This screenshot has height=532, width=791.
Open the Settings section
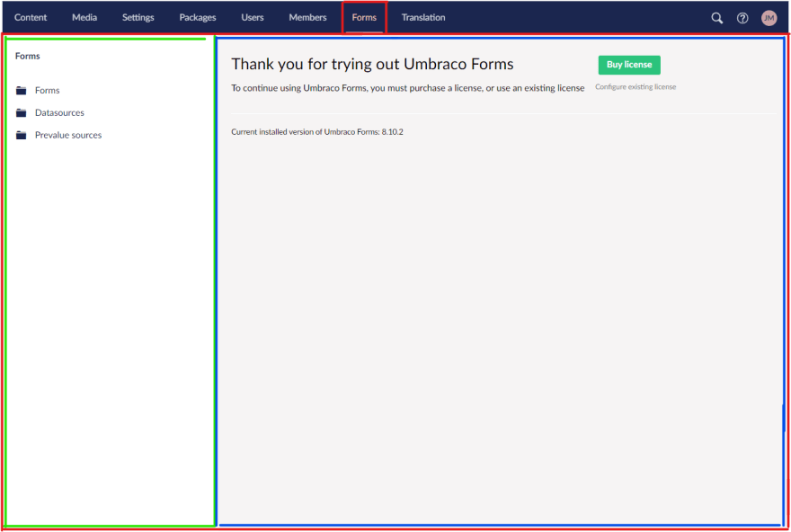pyautogui.click(x=138, y=17)
